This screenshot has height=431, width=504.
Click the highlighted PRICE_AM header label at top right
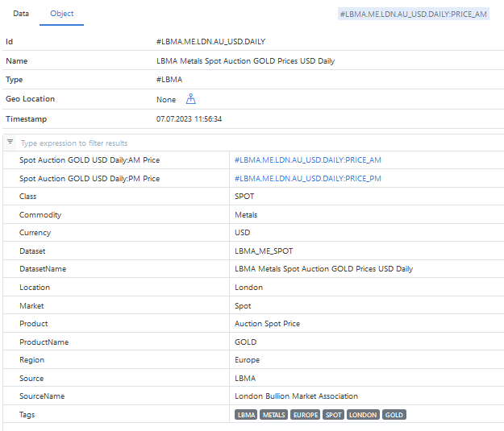click(414, 14)
